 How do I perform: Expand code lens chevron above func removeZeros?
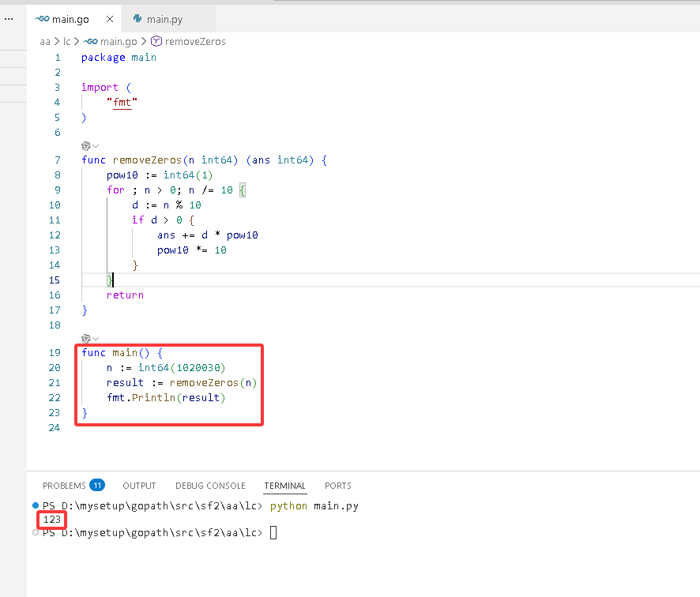(96, 146)
